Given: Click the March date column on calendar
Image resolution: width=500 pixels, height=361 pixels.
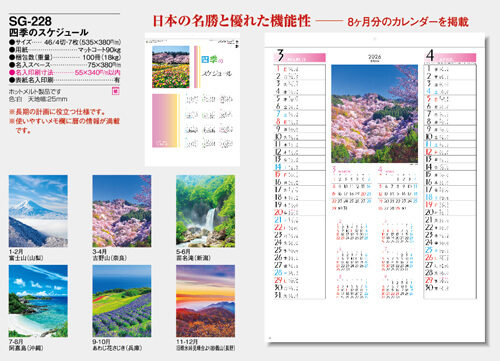Looking at the screenshot, I should [x=299, y=181].
